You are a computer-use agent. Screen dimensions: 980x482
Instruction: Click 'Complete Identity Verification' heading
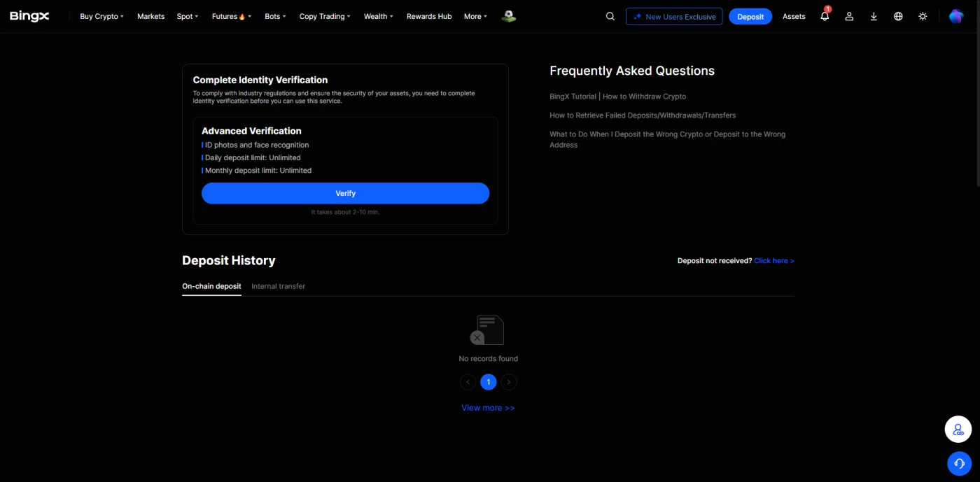[x=260, y=80]
